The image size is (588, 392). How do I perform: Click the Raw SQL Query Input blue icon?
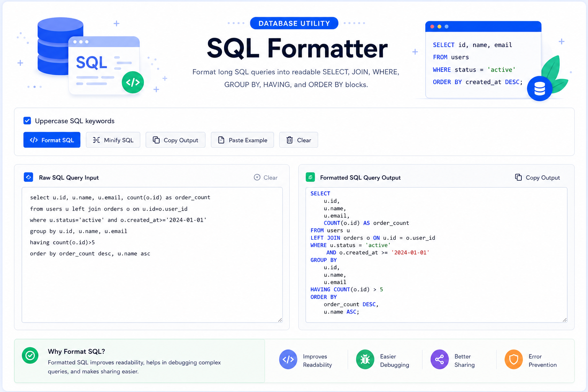28,177
